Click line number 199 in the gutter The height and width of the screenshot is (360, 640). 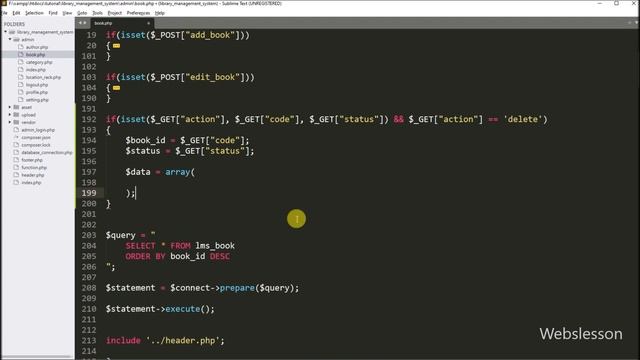[89, 193]
